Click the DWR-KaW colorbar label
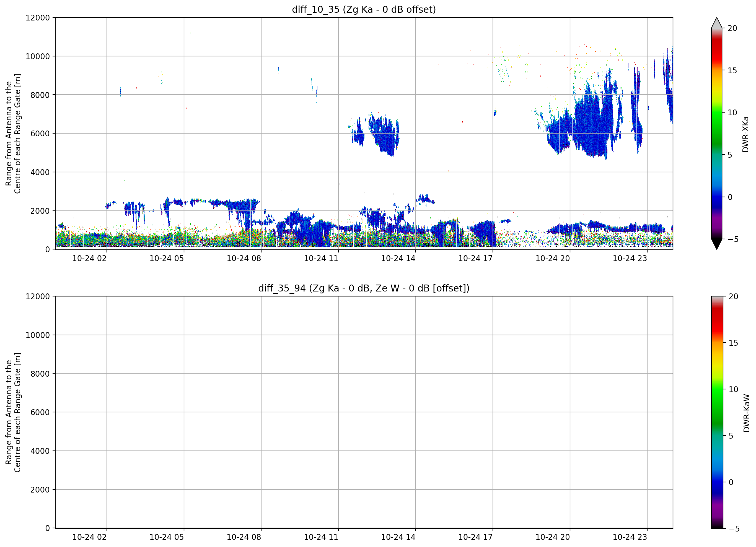This screenshot has width=756, height=547. (747, 413)
